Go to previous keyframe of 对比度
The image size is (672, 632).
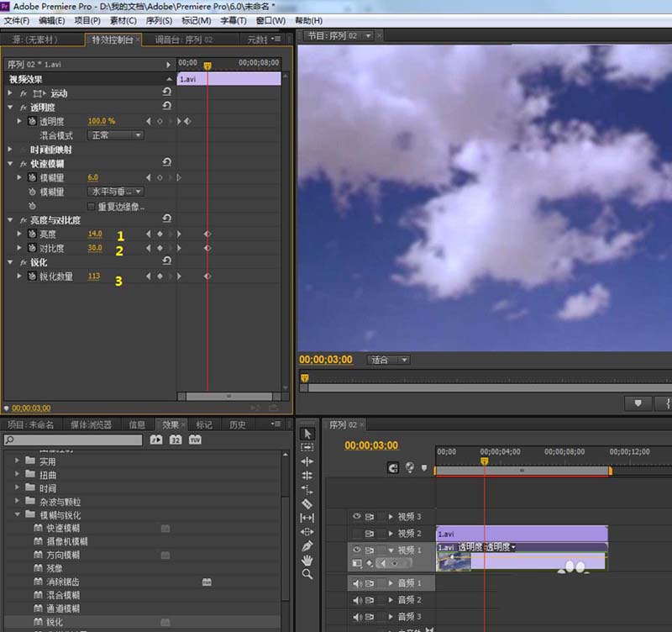pos(149,248)
